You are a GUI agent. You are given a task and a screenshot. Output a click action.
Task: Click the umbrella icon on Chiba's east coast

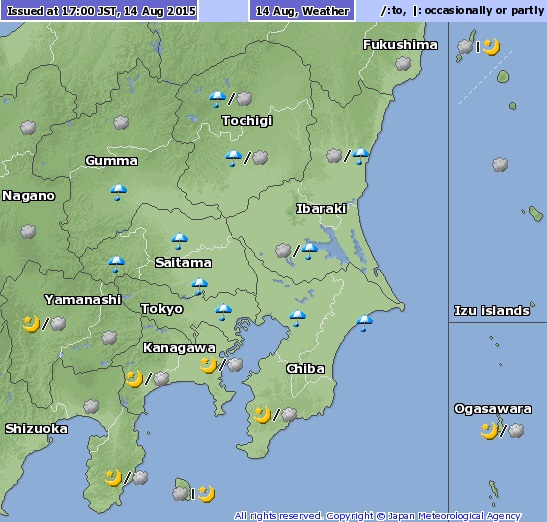365,323
